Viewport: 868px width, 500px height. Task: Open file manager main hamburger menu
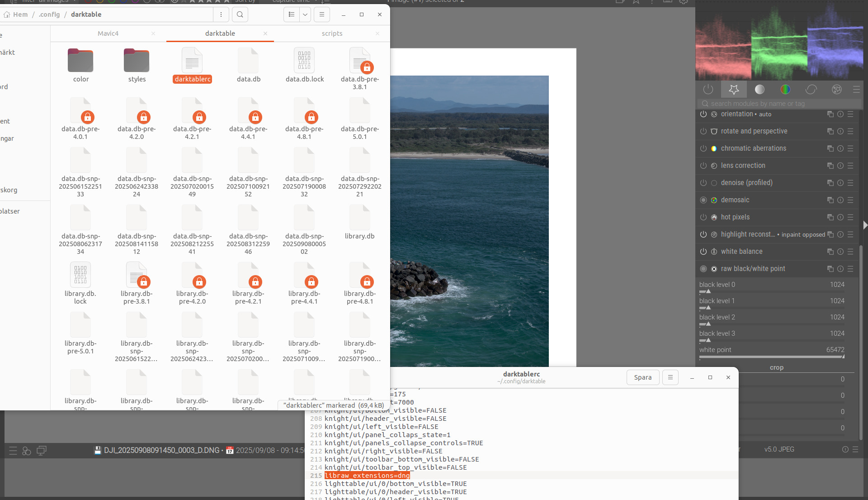321,14
